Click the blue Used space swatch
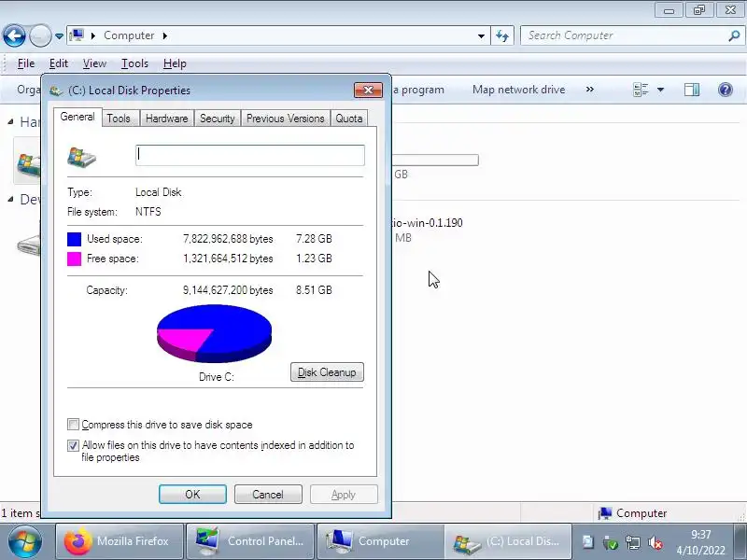 (x=75, y=239)
